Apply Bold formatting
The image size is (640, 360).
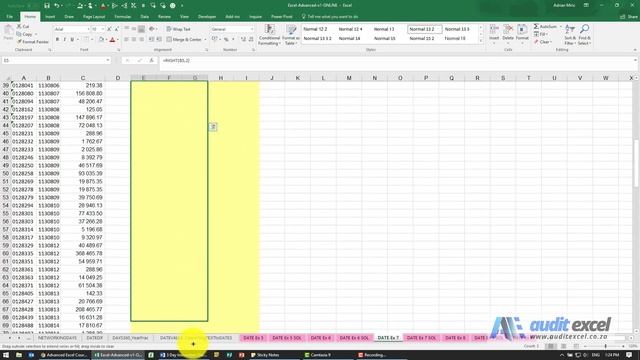57,40
